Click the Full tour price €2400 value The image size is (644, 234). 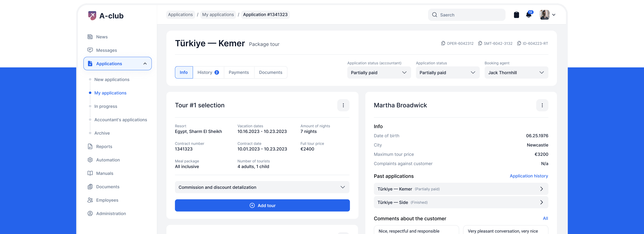coord(307,149)
